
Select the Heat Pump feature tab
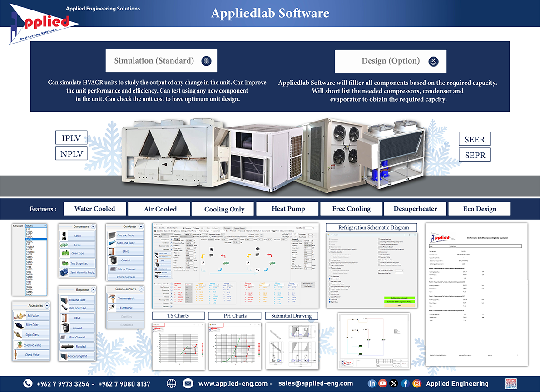click(x=287, y=209)
